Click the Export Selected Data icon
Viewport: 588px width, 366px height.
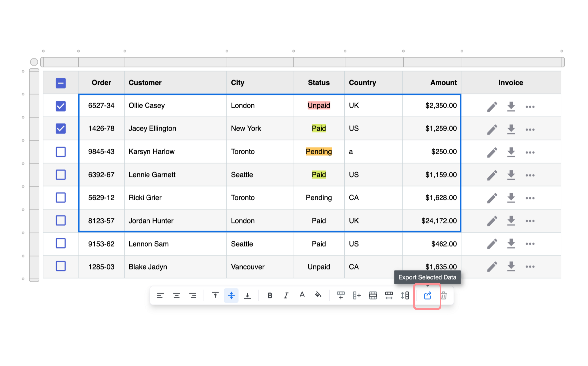(427, 295)
